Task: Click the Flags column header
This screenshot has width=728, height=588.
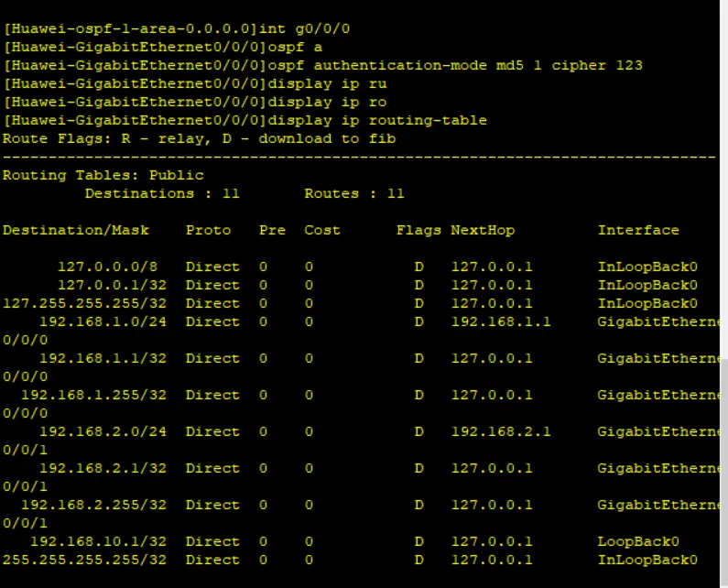Action: click(x=418, y=230)
